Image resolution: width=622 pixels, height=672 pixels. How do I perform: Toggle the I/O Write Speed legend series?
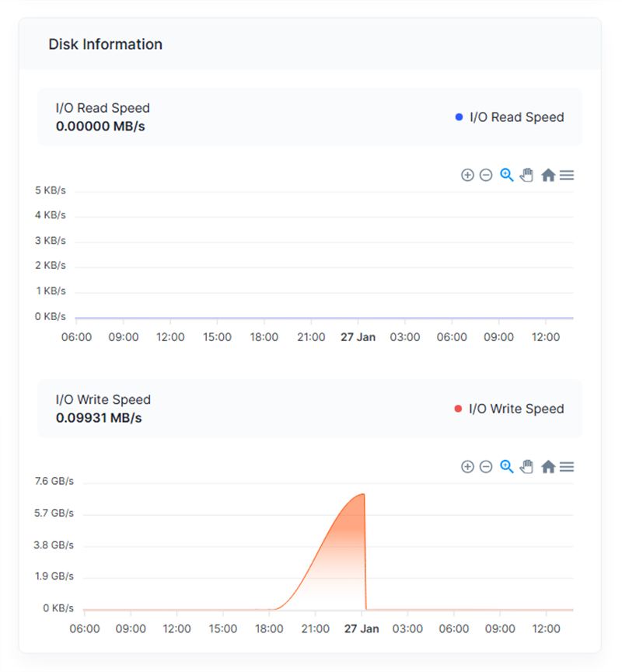[x=515, y=409]
